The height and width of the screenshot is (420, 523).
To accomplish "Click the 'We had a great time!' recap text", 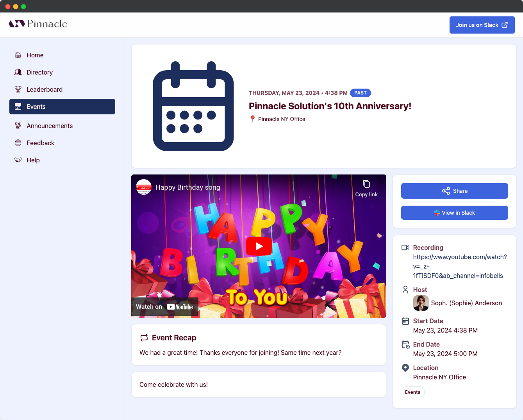I will point(241,352).
